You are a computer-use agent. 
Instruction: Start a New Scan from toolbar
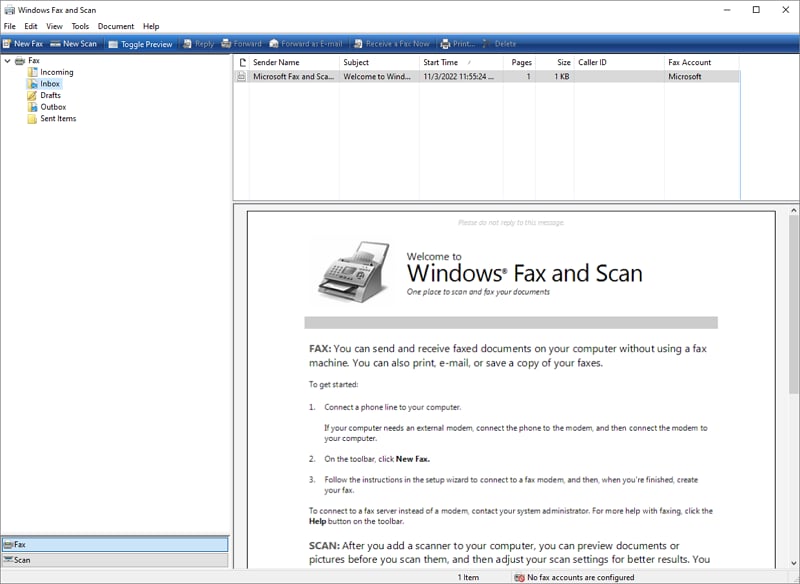coord(73,44)
